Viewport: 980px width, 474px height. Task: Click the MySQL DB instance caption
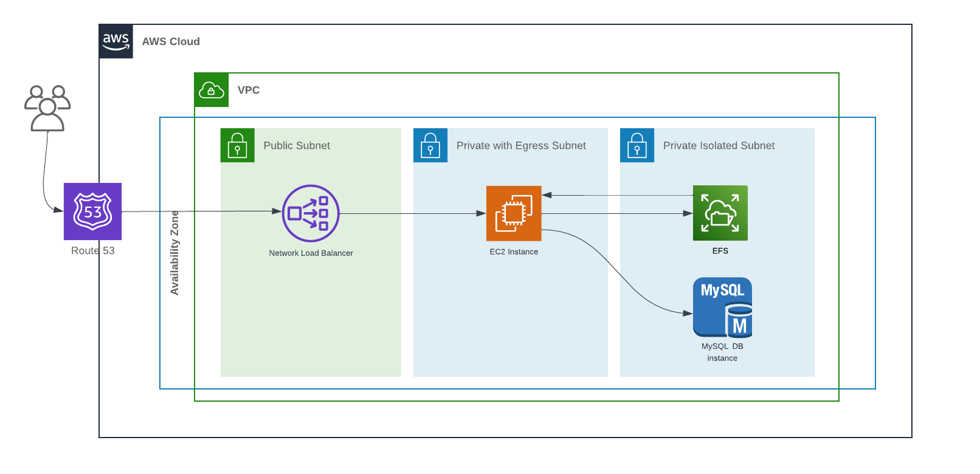(x=722, y=352)
